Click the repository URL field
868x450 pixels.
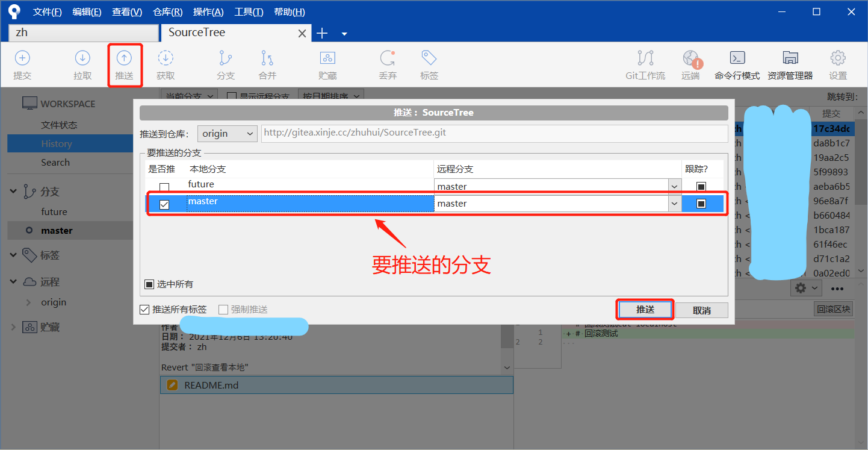pyautogui.click(x=494, y=133)
